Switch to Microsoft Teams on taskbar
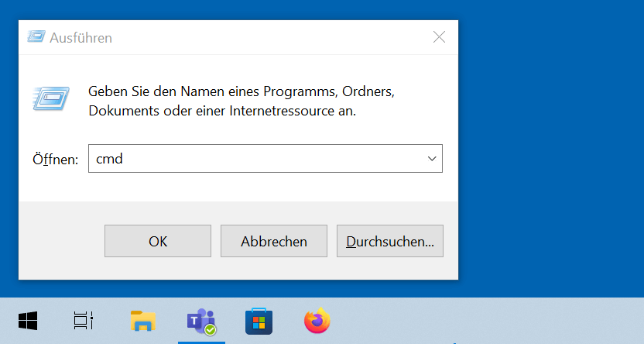This screenshot has height=344, width=644. click(201, 321)
